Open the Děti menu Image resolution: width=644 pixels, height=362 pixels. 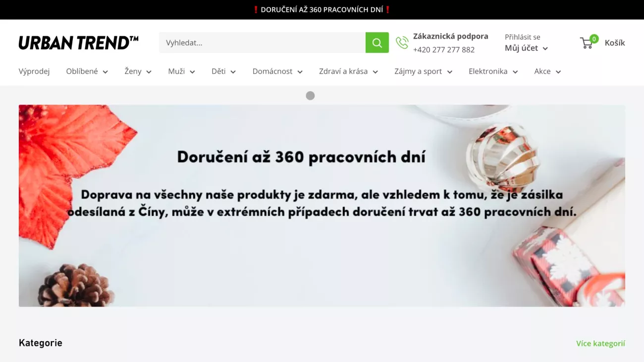pos(223,71)
